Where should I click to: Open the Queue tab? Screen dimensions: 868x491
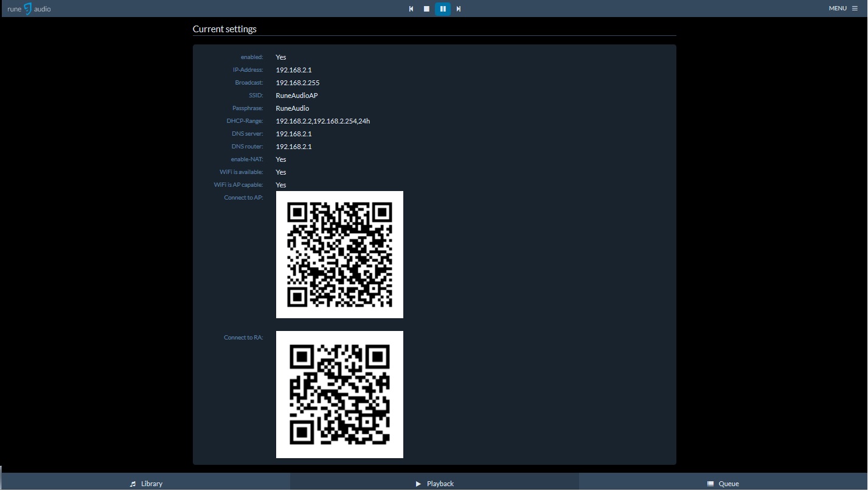click(x=723, y=484)
